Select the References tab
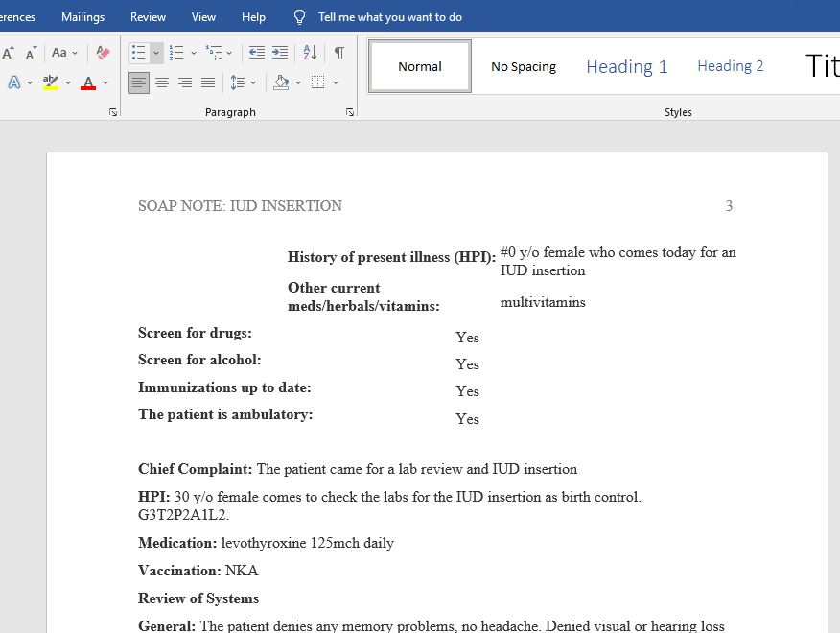 (17, 17)
